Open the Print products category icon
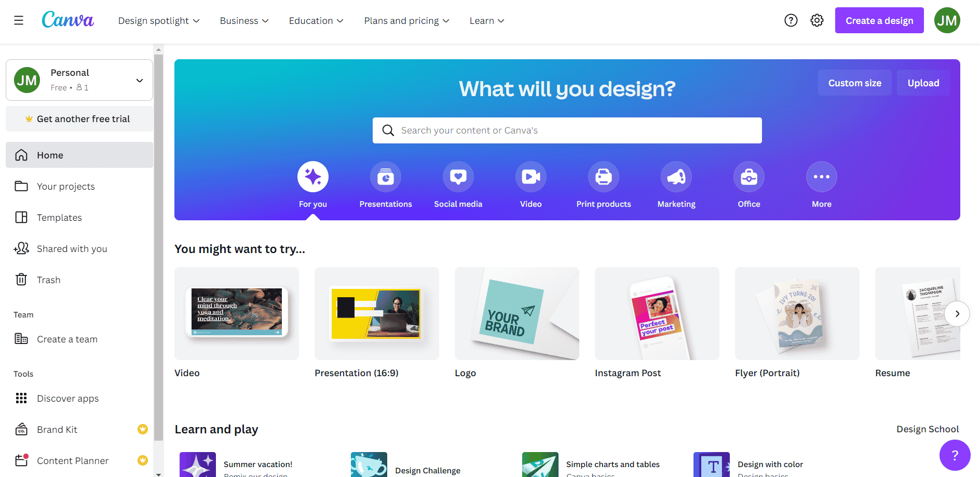Screen dimensions: 980x477 tap(603, 177)
